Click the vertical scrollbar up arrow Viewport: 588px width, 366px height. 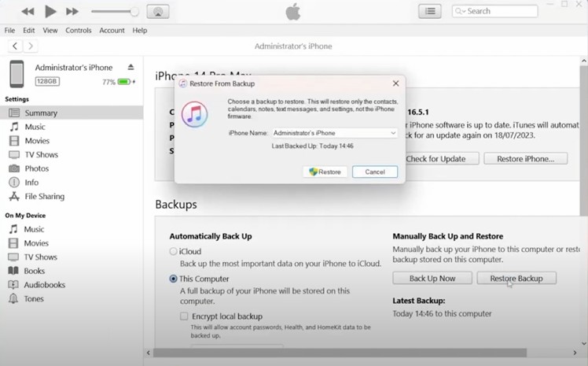584,61
